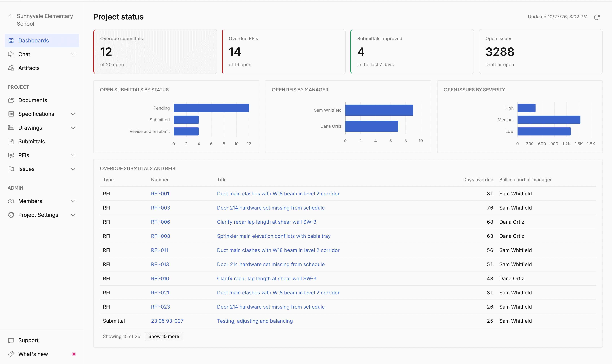
Task: Open Sprinkler main elevation conflicts with cable tray
Action: click(x=274, y=236)
